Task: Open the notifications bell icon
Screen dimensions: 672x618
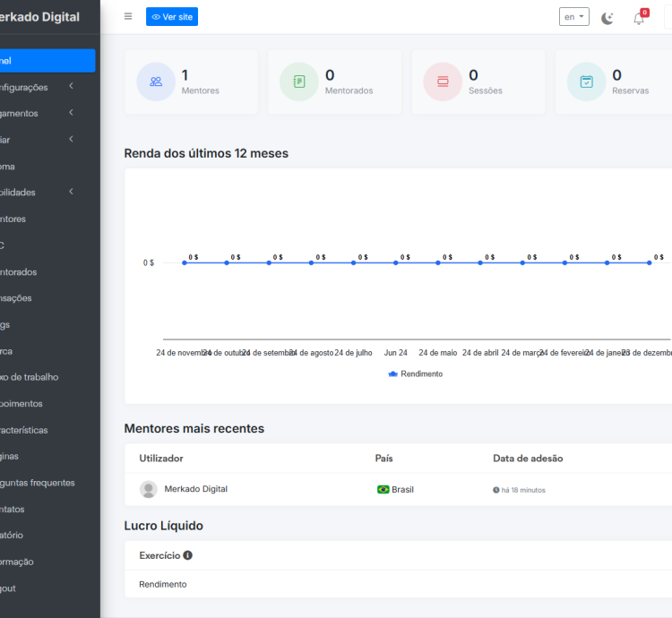Action: click(639, 18)
